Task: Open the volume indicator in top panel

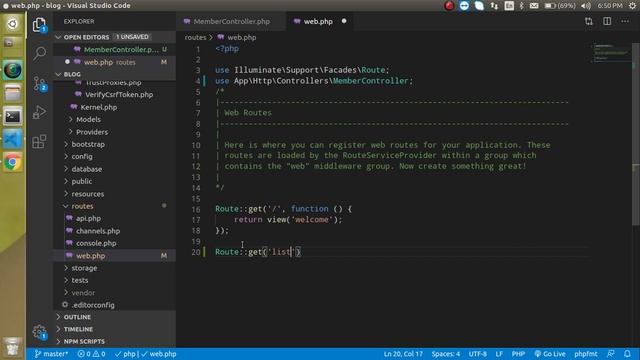Action: pos(586,6)
